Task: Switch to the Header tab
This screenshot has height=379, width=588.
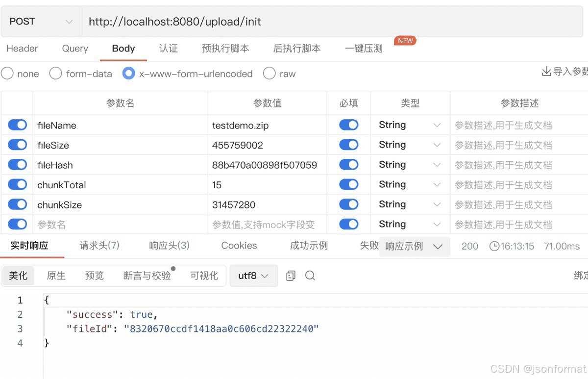Action: coord(22,49)
